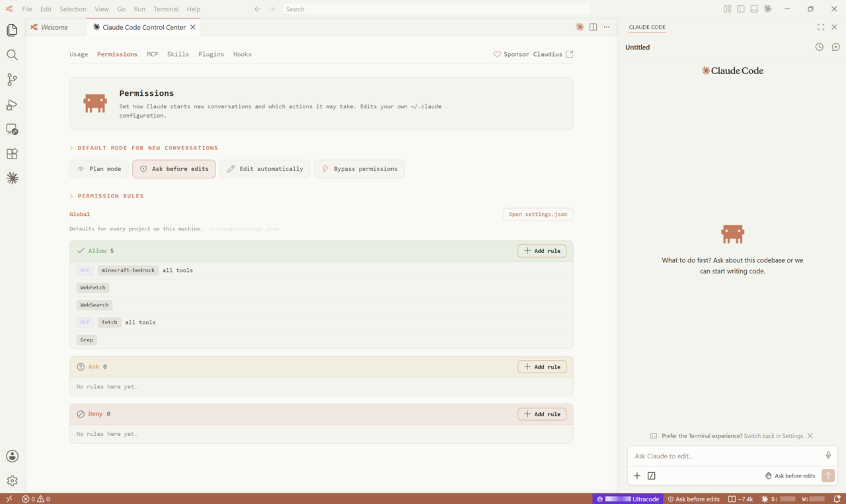The width and height of the screenshot is (846, 504).
Task: Open the editor More Actions ellipsis menu
Action: click(x=607, y=27)
